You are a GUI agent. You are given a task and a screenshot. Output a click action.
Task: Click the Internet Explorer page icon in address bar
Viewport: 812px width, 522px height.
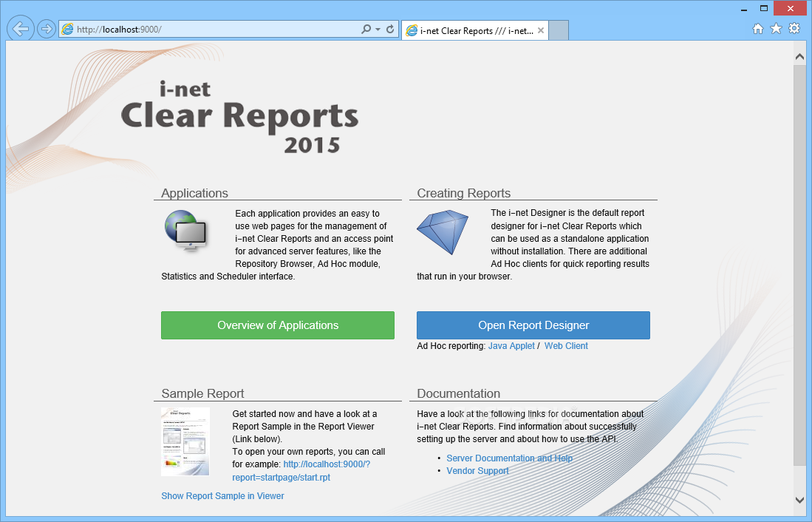tap(67, 30)
